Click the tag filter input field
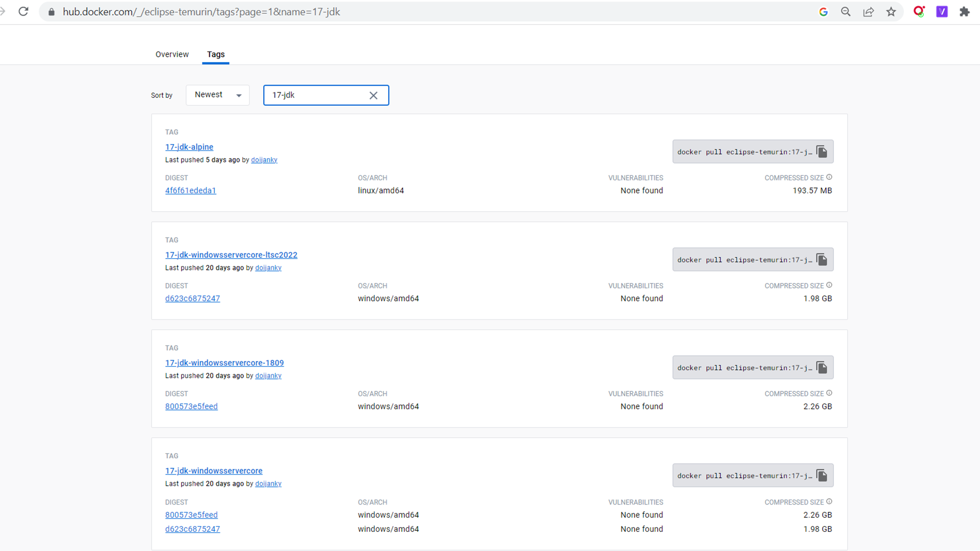Viewport: 980px width, 551px height. (316, 95)
